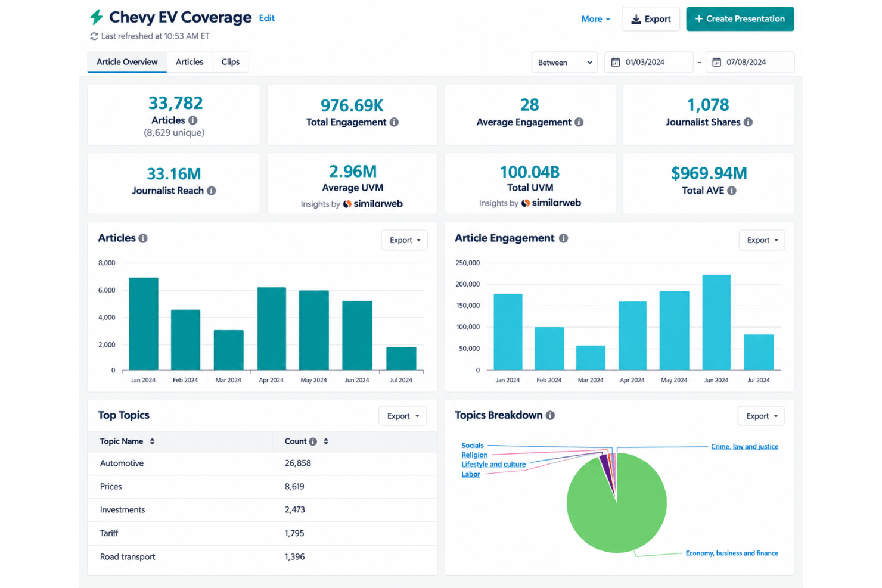Click Road transport row in Top Topics

tap(262, 557)
